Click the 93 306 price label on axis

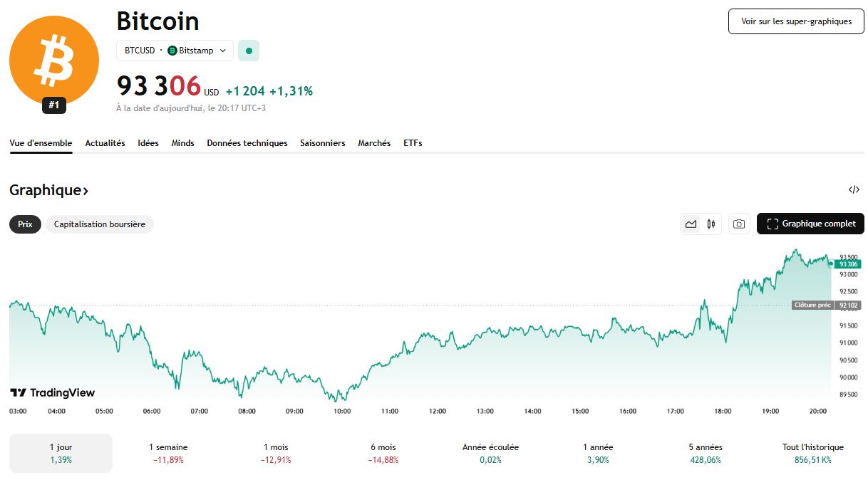[849, 264]
